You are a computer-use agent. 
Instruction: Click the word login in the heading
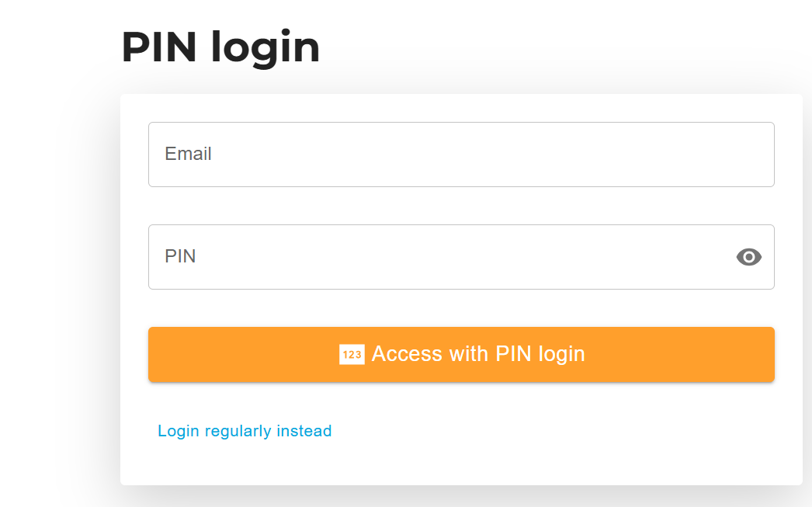pyautogui.click(x=265, y=49)
